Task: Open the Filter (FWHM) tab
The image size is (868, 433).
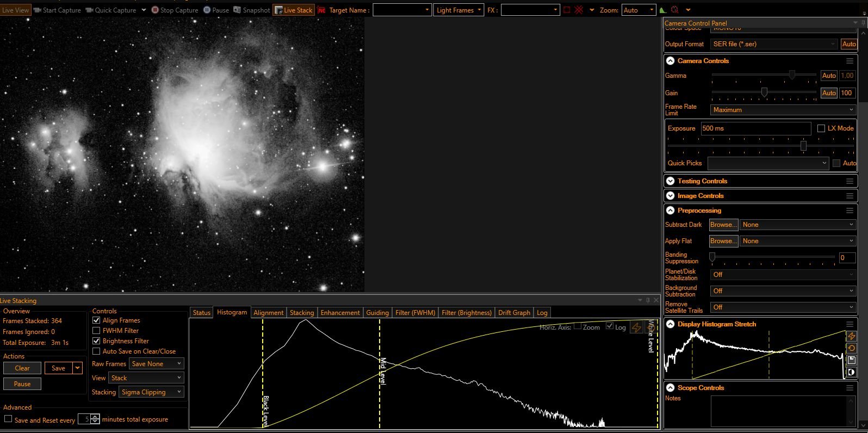Action: click(x=416, y=313)
